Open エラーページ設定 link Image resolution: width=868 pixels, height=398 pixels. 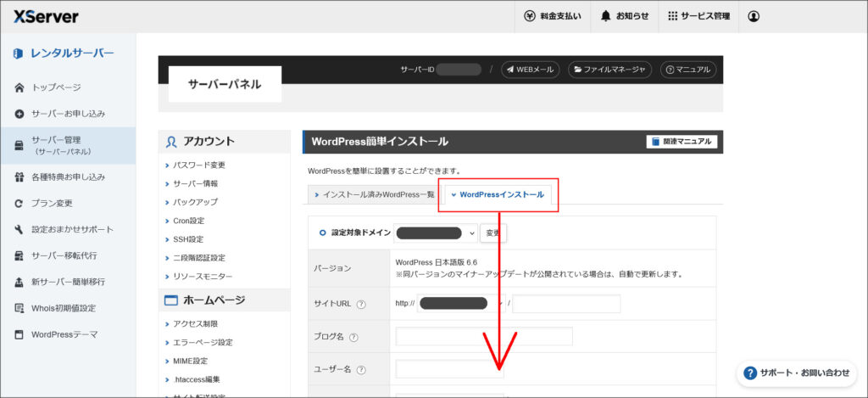coord(203,342)
